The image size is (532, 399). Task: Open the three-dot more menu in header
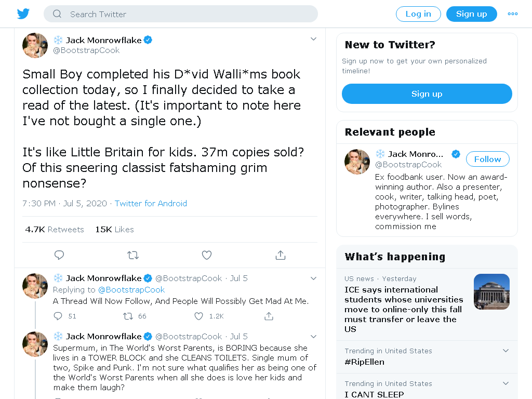point(513,14)
